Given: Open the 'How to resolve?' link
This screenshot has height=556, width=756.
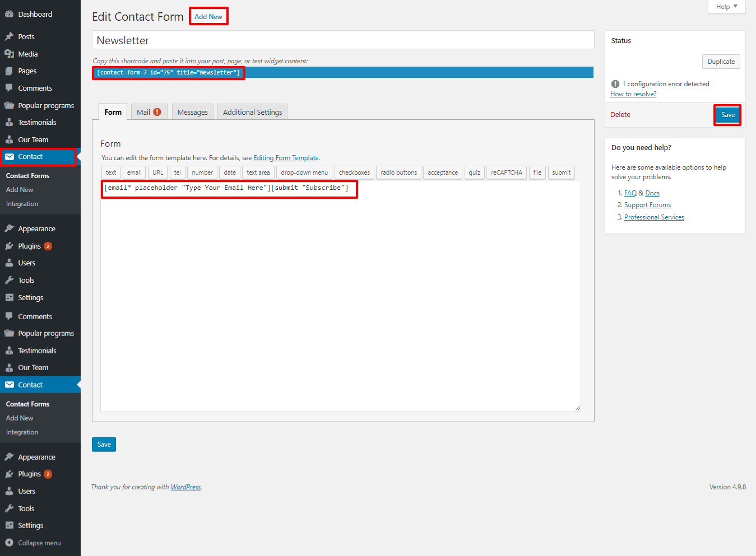Looking at the screenshot, I should (x=633, y=94).
